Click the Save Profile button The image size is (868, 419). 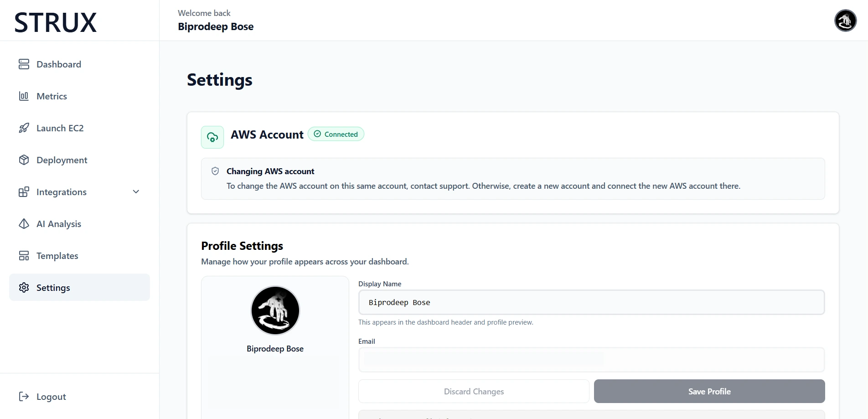click(709, 391)
